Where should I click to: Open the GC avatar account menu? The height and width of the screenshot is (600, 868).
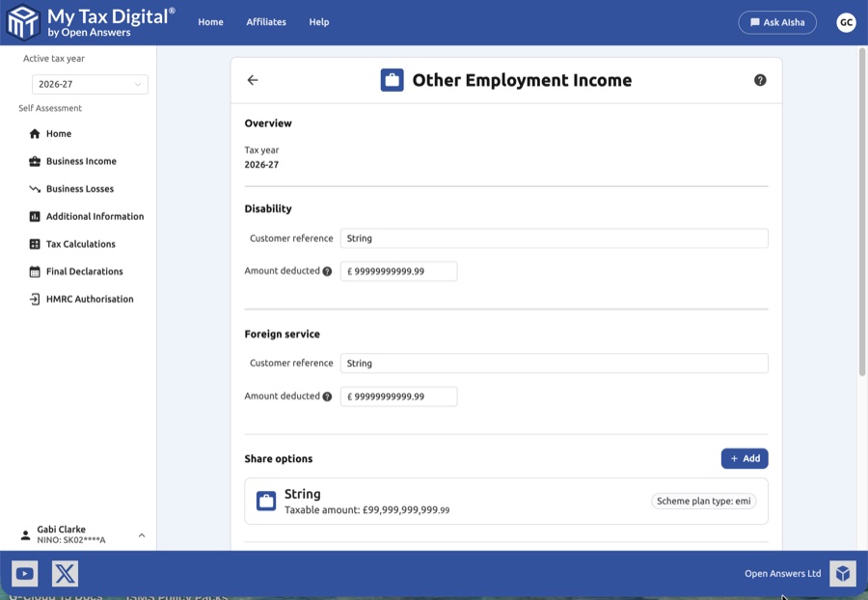click(846, 22)
